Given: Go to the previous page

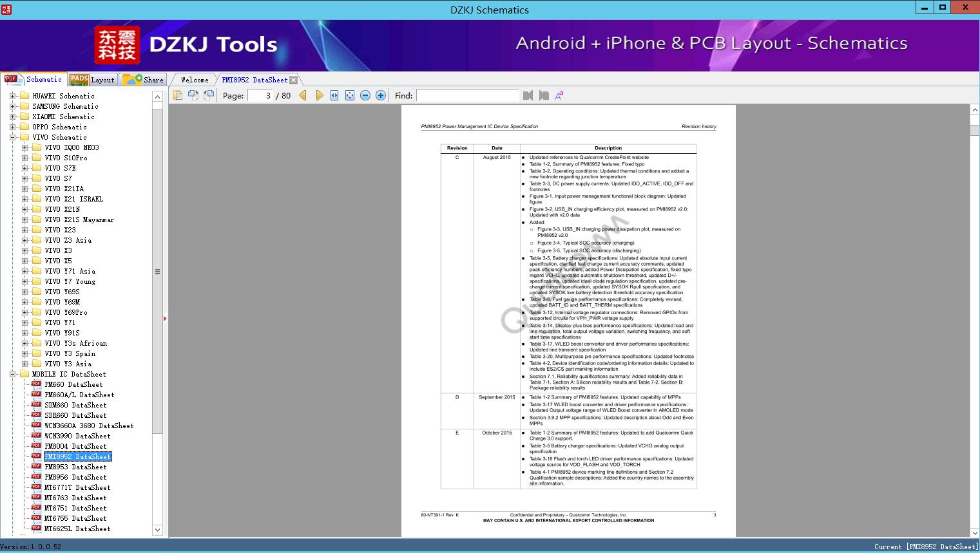Looking at the screenshot, I should click(303, 95).
